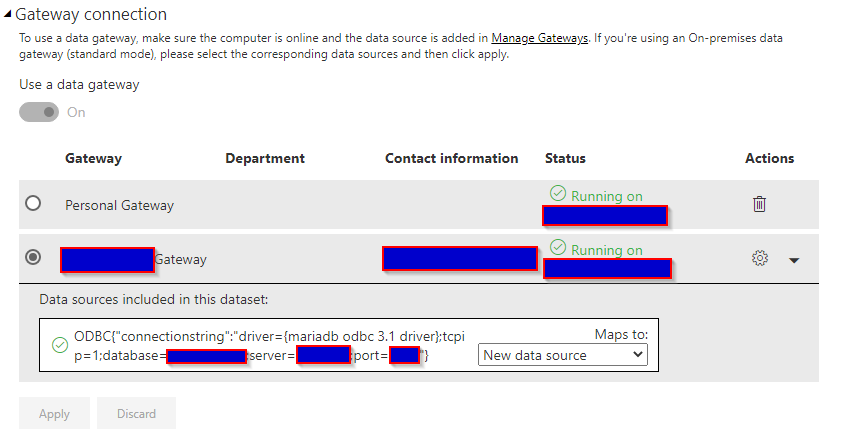853x446 pixels.
Task: Click the ODBC connection string text
Action: pos(269,346)
